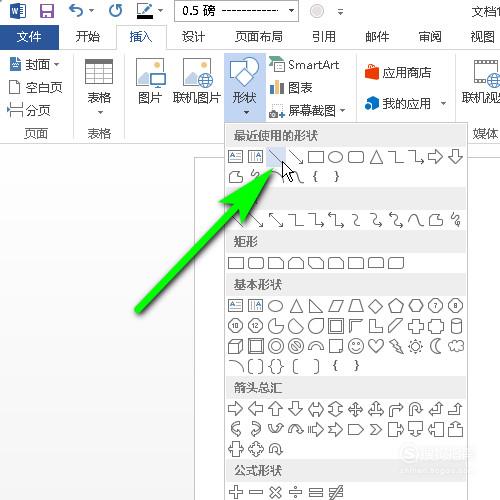Select the oval in recent shapes
The height and width of the screenshot is (500, 500).
point(335,157)
